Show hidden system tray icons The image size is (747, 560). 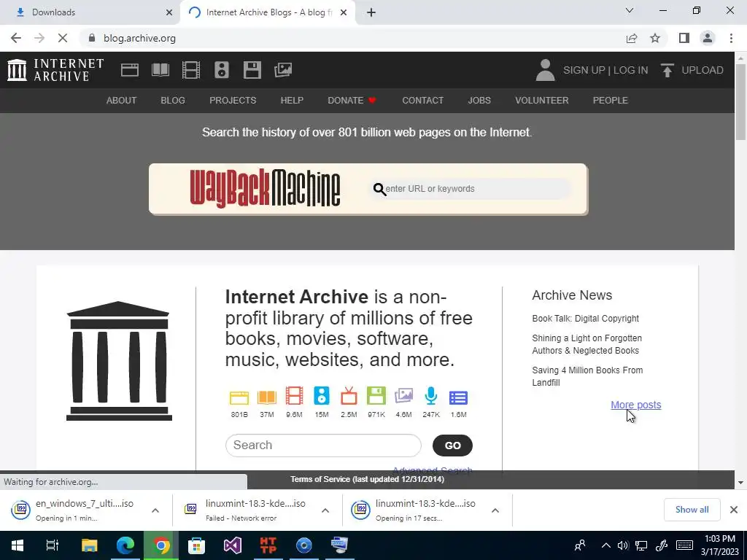point(606,545)
